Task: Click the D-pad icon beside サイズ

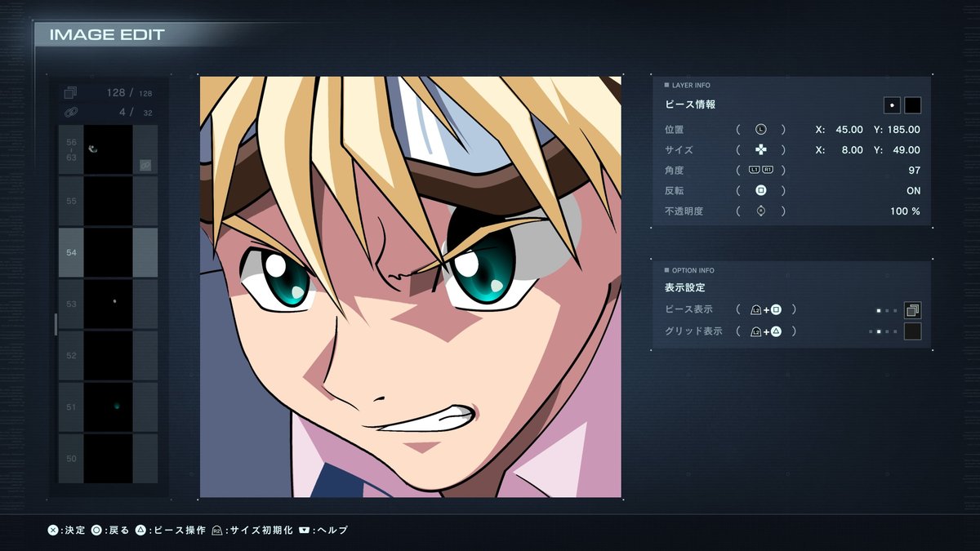Action: click(760, 150)
